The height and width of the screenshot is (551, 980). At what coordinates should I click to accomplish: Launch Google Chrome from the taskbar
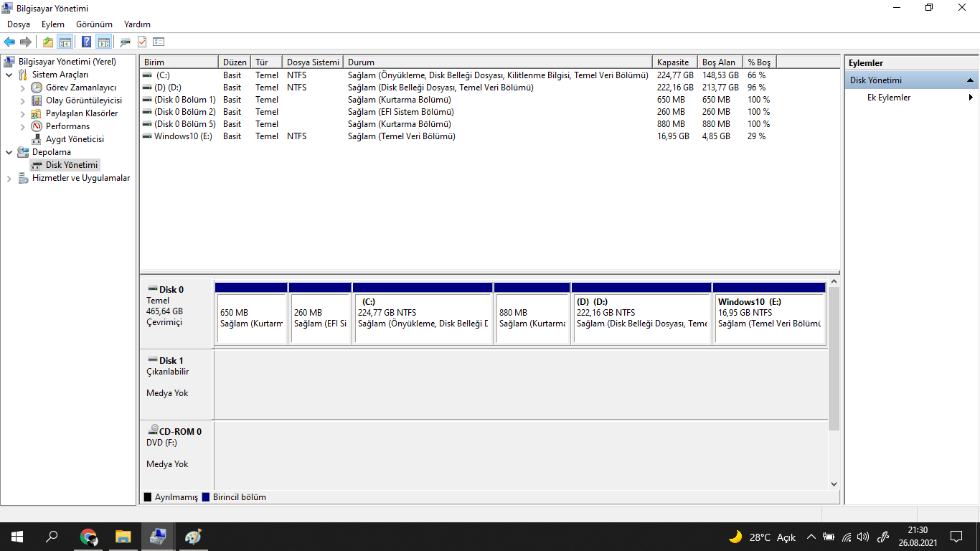click(88, 537)
